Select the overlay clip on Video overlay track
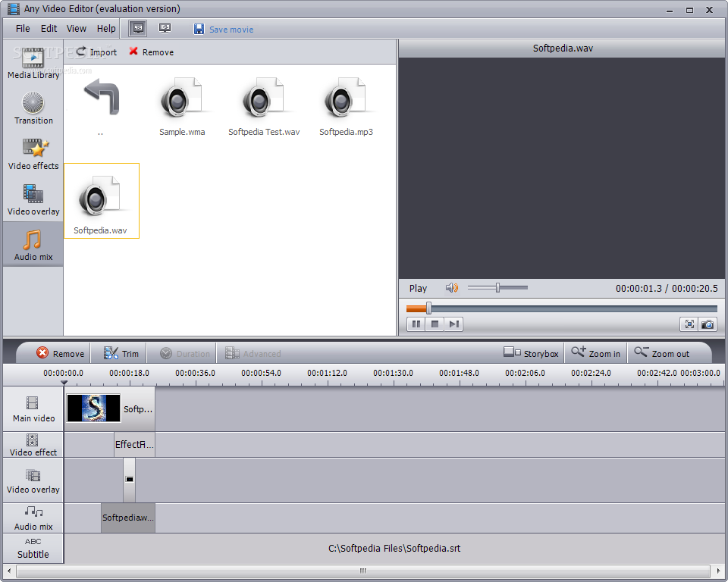 tap(130, 480)
